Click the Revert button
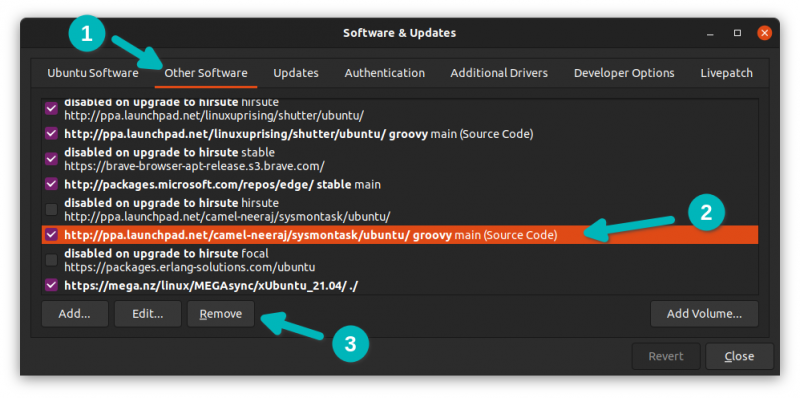800x398 pixels. click(x=666, y=356)
